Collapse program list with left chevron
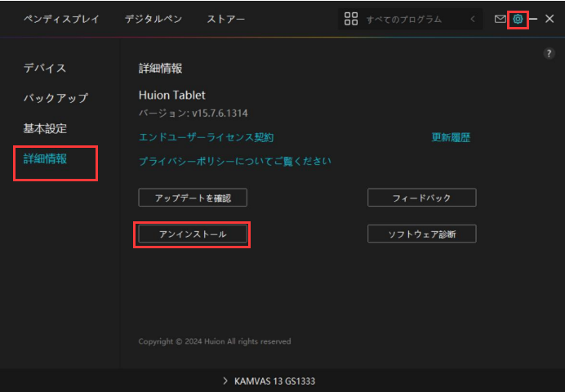 click(473, 19)
